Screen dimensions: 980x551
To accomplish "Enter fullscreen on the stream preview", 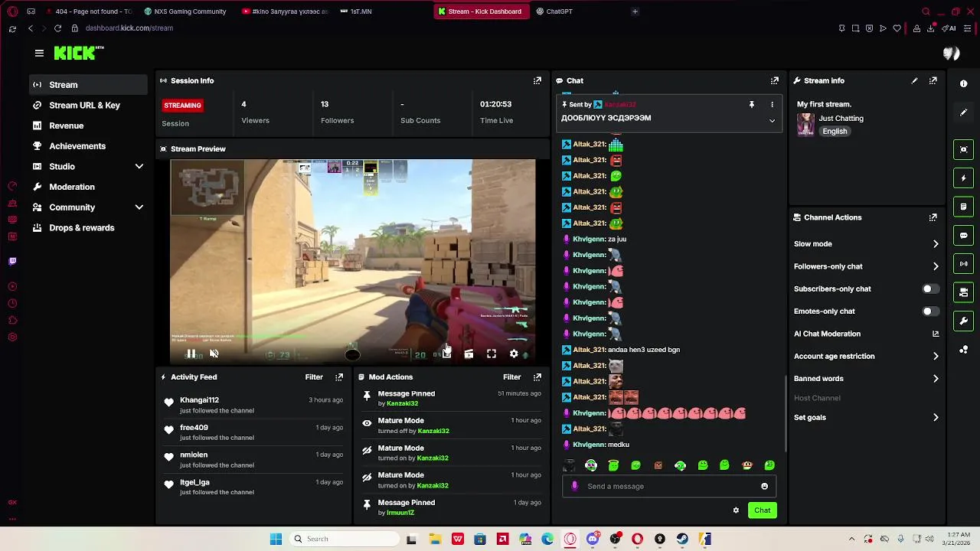I will point(492,354).
